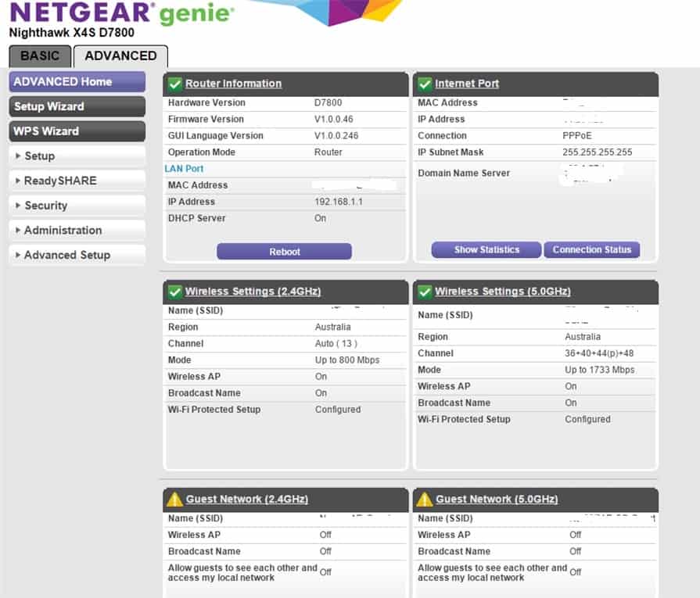The image size is (700, 598).
Task: Click the LAN IP address 192.168.1.1
Action: point(339,202)
